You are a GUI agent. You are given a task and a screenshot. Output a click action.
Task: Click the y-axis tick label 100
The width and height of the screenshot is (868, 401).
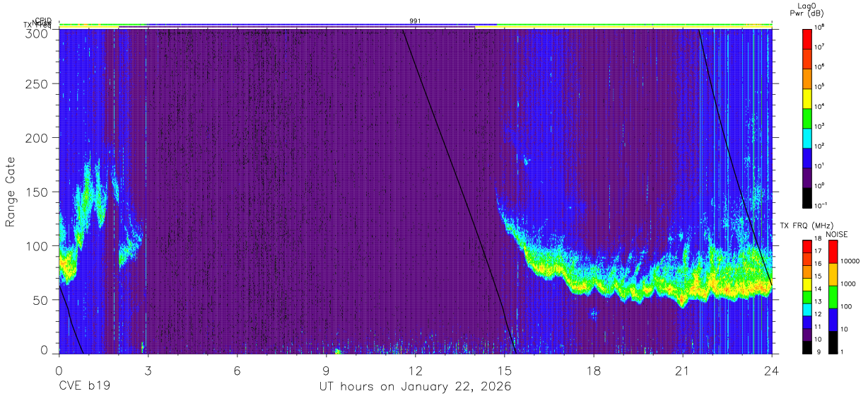click(37, 245)
